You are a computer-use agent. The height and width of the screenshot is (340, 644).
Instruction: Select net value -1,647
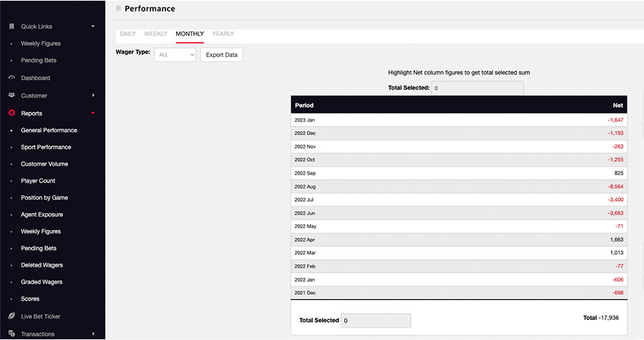[615, 120]
